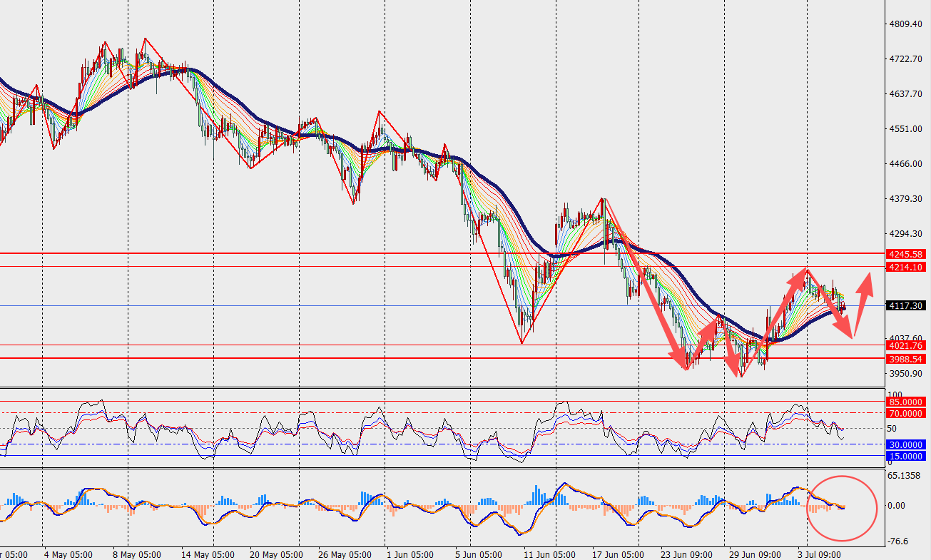Click the 4214.10 red price label

(906, 267)
